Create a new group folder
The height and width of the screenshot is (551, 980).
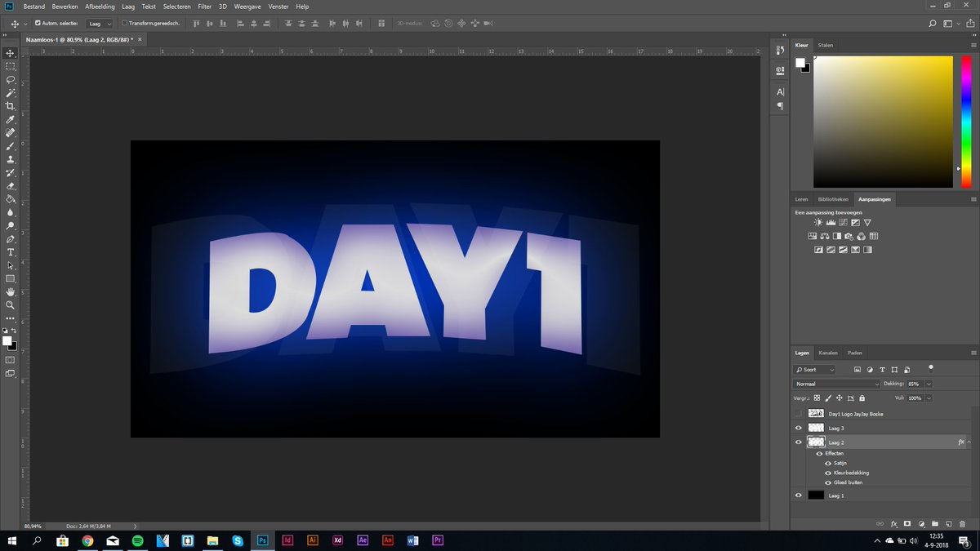(x=935, y=523)
